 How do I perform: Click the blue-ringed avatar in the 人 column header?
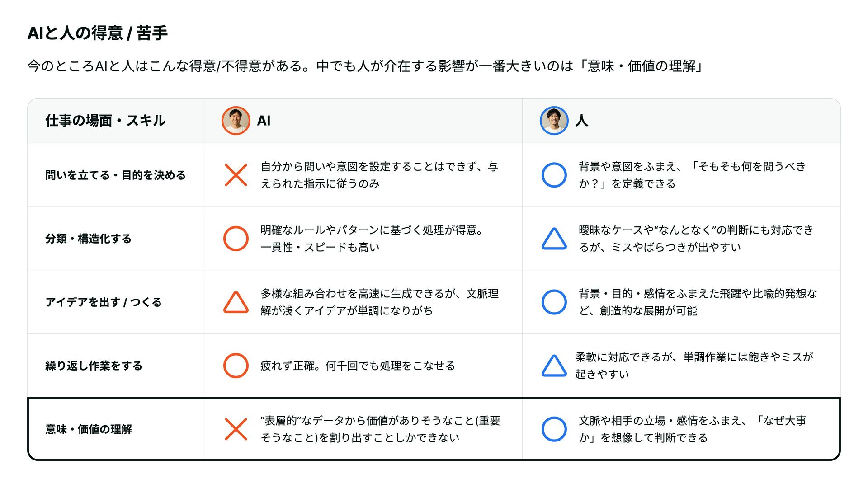click(554, 121)
